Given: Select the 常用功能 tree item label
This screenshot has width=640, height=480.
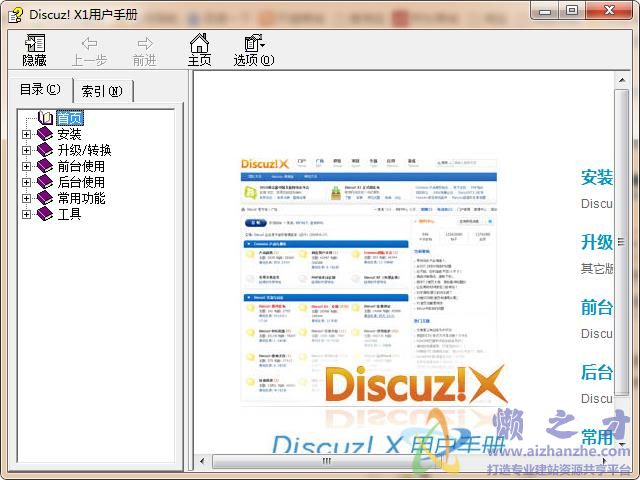Looking at the screenshot, I should point(81,198).
